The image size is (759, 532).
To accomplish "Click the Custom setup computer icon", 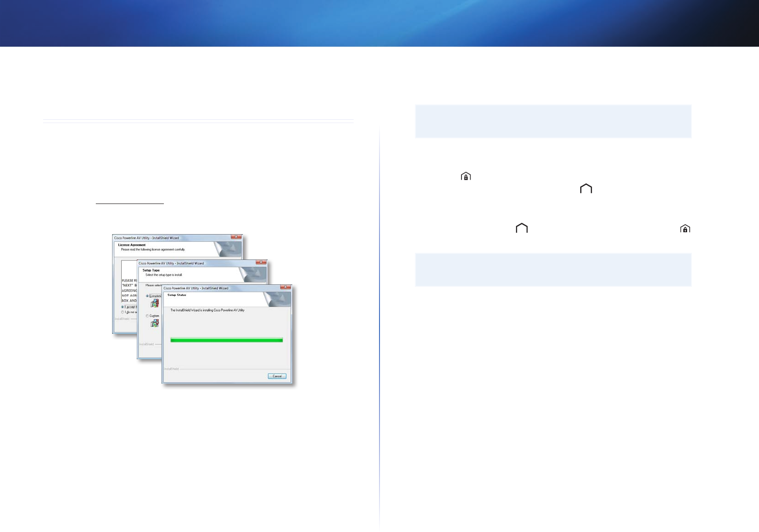I will pyautogui.click(x=155, y=323).
